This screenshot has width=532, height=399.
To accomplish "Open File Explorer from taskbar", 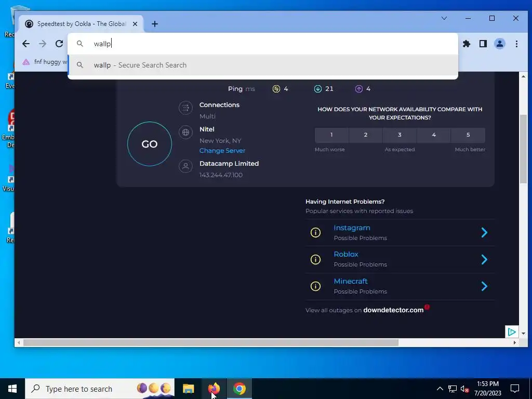I will click(x=188, y=389).
